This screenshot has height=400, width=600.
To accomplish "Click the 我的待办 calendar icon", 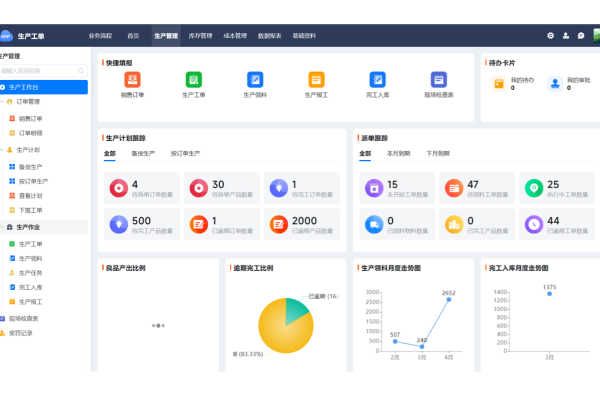I will (499, 83).
